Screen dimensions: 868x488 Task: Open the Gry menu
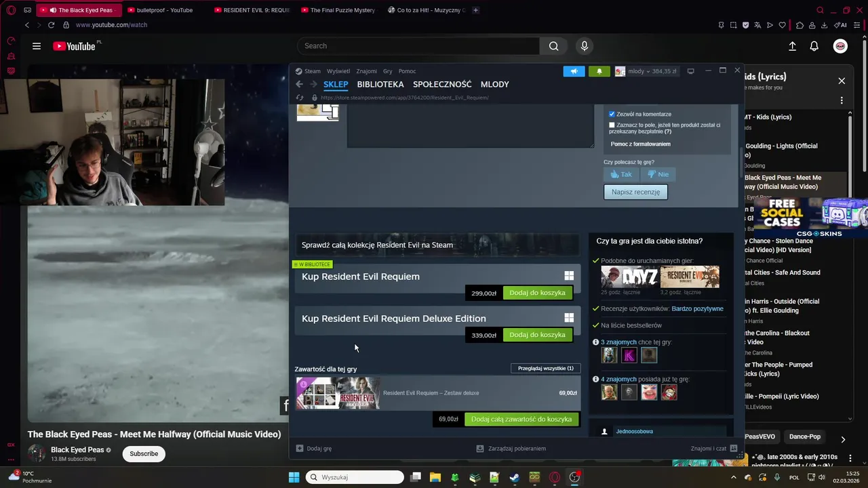point(388,71)
